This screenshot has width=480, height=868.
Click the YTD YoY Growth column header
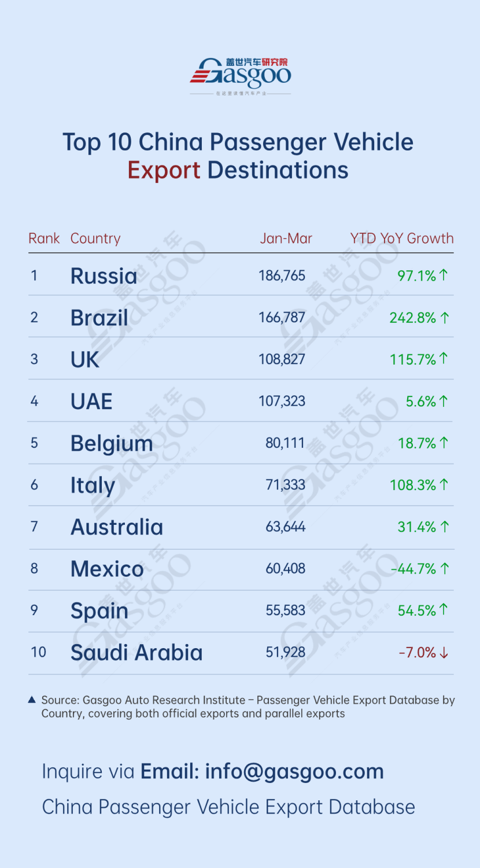pos(402,238)
